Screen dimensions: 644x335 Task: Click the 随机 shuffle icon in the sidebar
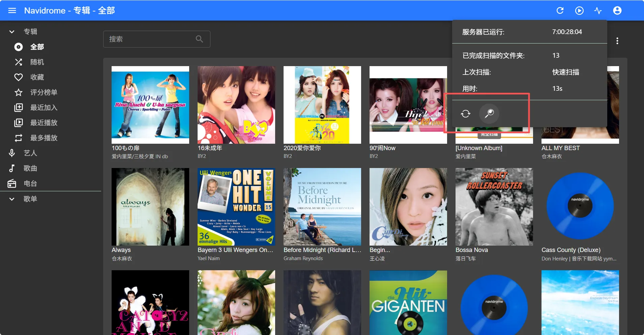19,62
